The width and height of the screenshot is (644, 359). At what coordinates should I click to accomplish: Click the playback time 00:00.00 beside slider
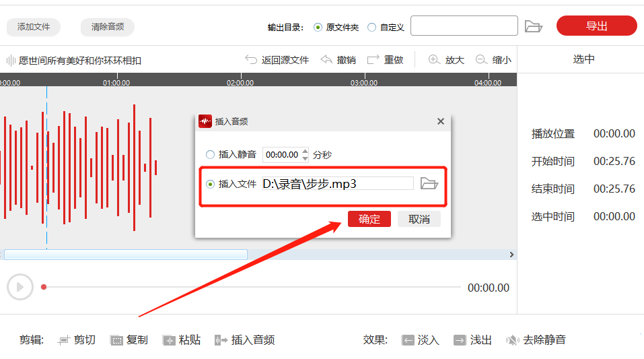[x=489, y=288]
